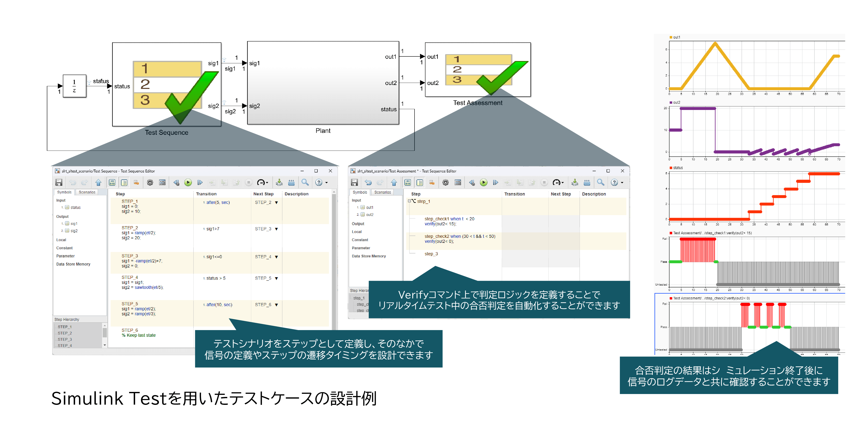Screen dimensions: 868x434
Task: Collapse step_1 tree in Test Assessment
Action: tap(409, 201)
